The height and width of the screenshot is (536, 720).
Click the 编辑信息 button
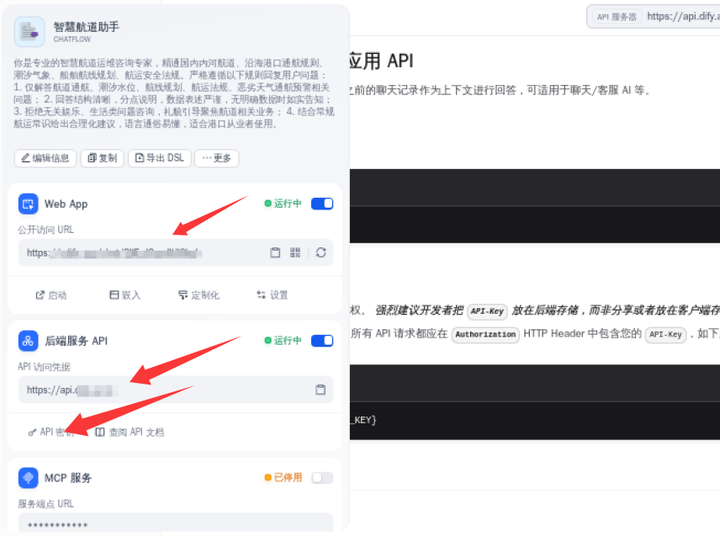click(45, 158)
